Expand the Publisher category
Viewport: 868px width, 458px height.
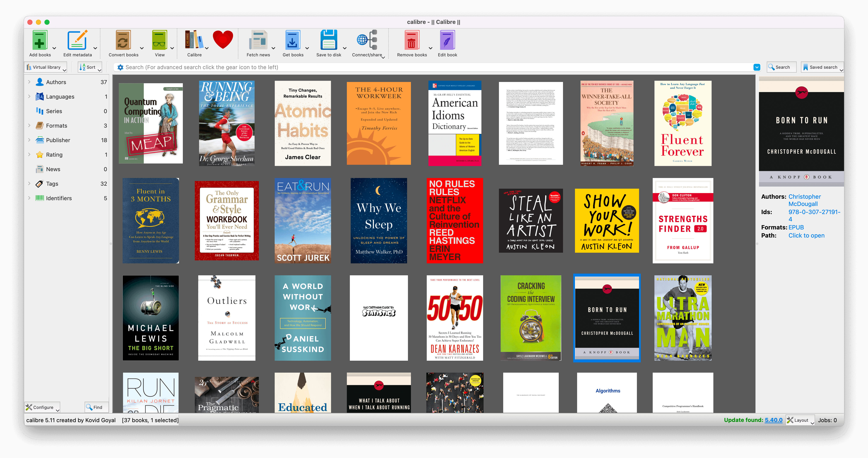tap(29, 140)
